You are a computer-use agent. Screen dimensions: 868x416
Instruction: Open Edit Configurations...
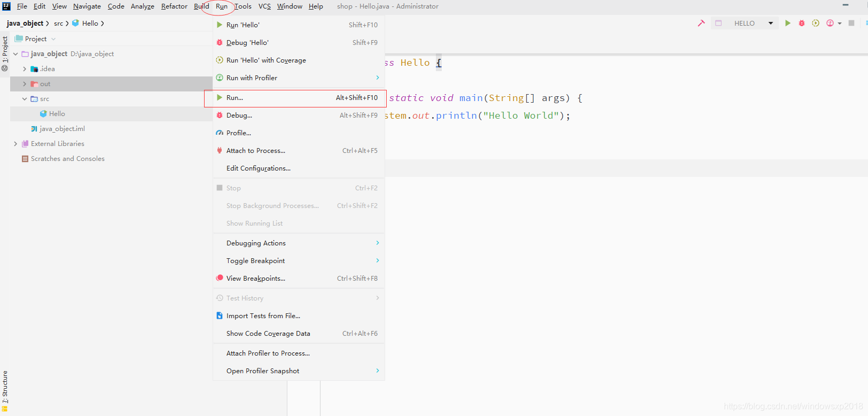click(299, 168)
